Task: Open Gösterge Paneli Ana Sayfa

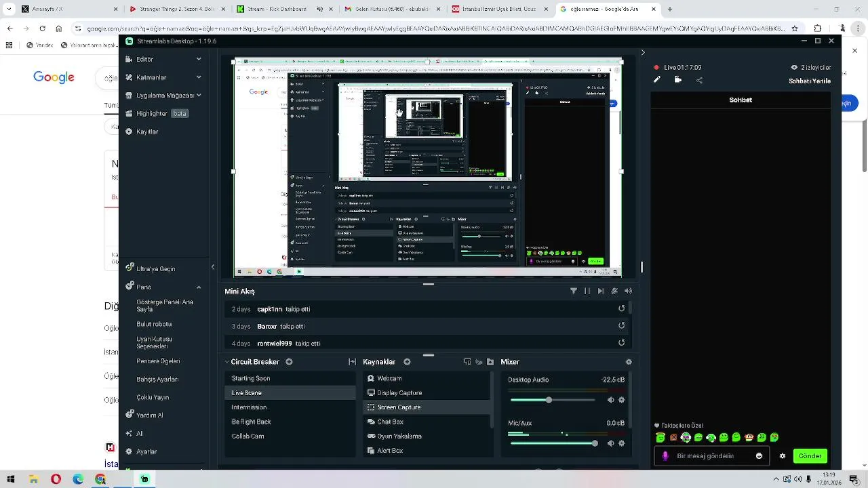Action: [165, 306]
